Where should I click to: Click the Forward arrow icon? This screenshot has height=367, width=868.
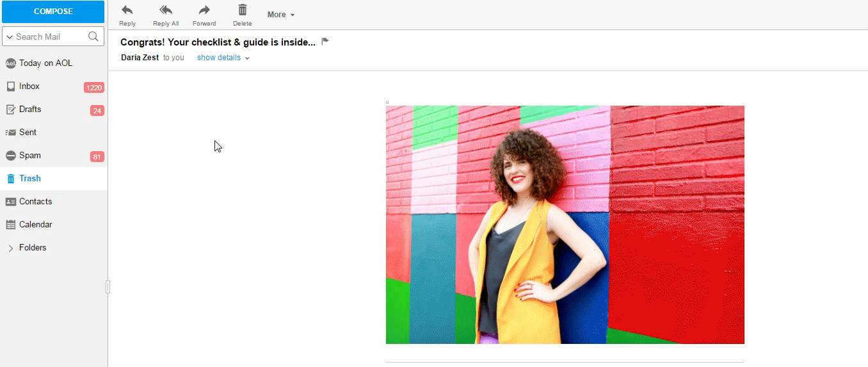(204, 10)
